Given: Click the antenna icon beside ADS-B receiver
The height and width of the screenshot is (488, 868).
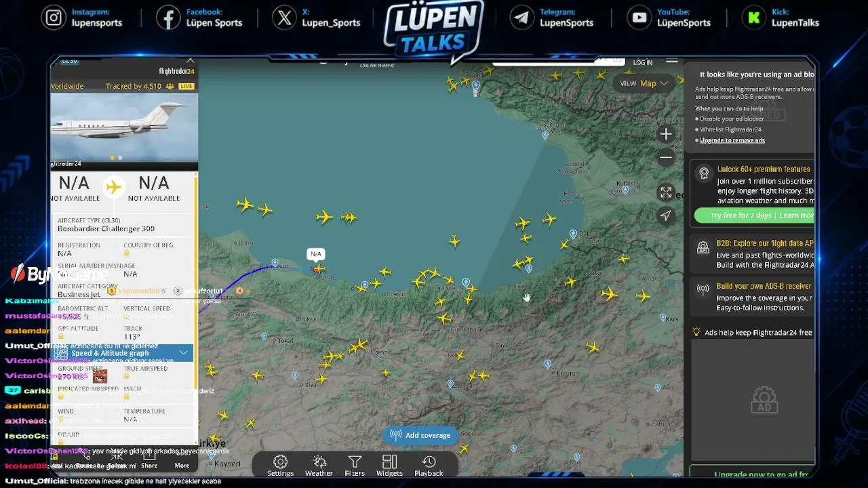Looking at the screenshot, I should point(703,290).
